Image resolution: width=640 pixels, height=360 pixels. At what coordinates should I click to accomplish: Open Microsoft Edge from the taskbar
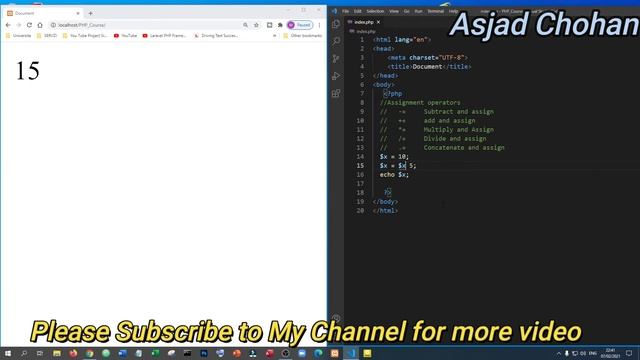[x=318, y=353]
